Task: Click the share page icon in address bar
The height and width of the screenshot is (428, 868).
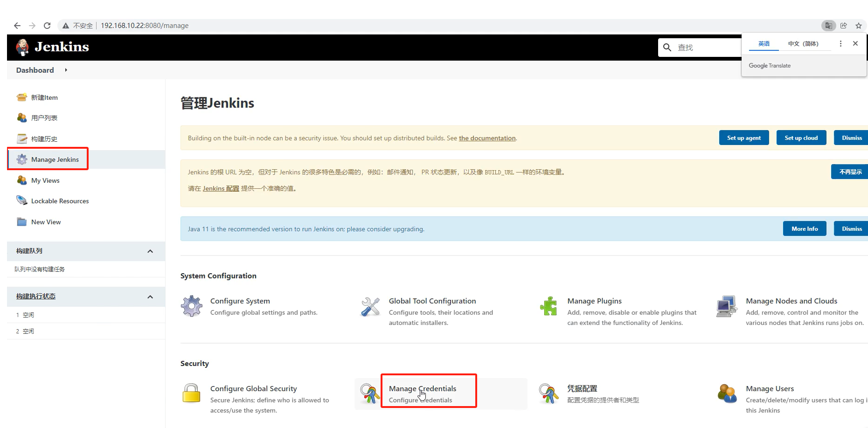Action: click(x=844, y=26)
